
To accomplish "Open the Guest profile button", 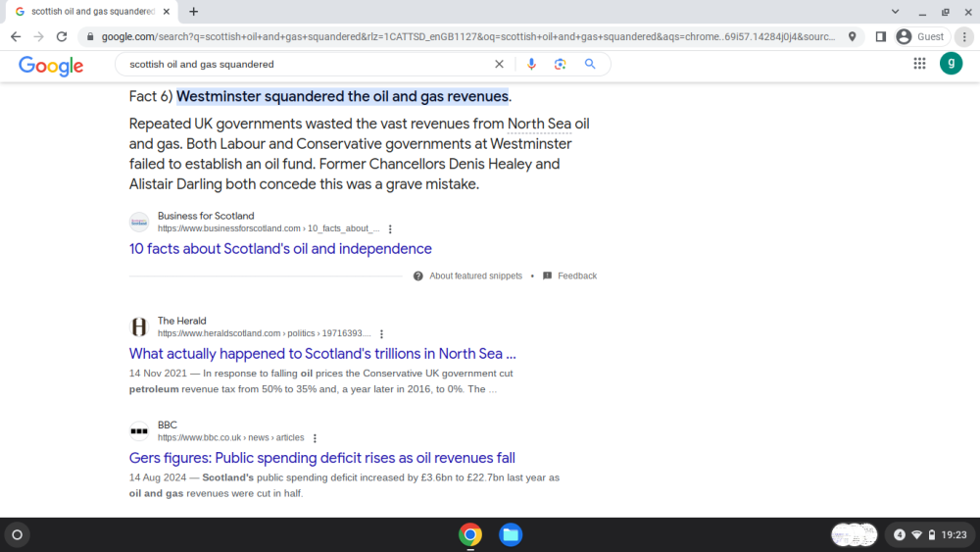I will [x=921, y=37].
